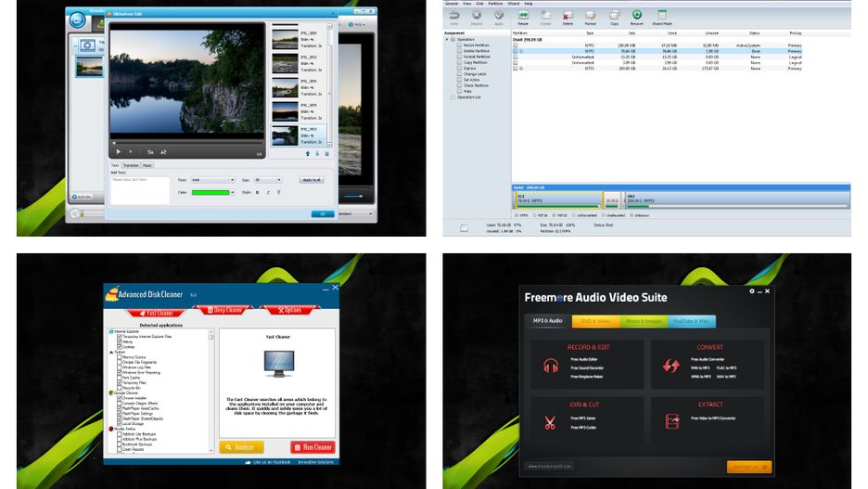Toggle italic text style in Slideshow Edit
The height and width of the screenshot is (489, 868).
pos(268,192)
